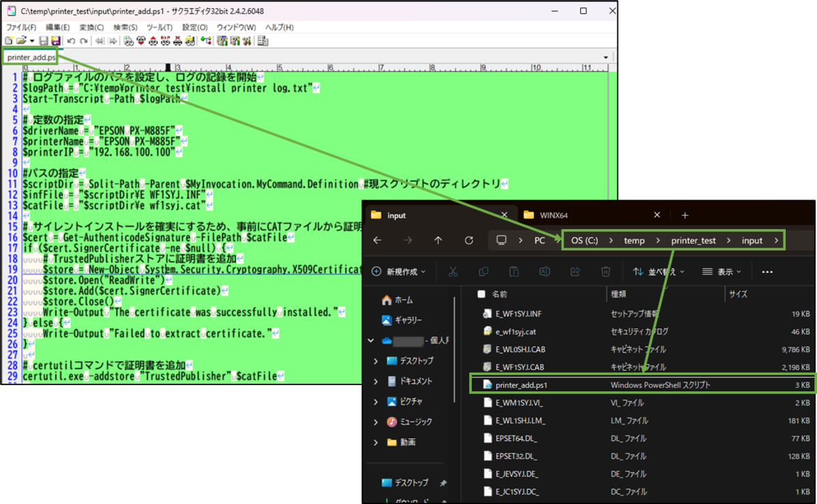The height and width of the screenshot is (504, 817).
Task: Expand the ミュージック tree node
Action: (x=376, y=422)
